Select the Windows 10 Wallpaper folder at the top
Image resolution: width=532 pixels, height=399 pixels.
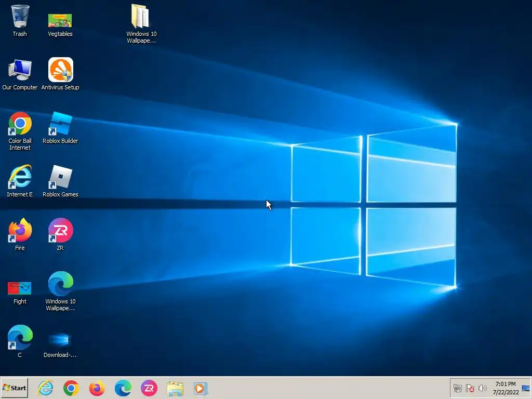tap(141, 23)
